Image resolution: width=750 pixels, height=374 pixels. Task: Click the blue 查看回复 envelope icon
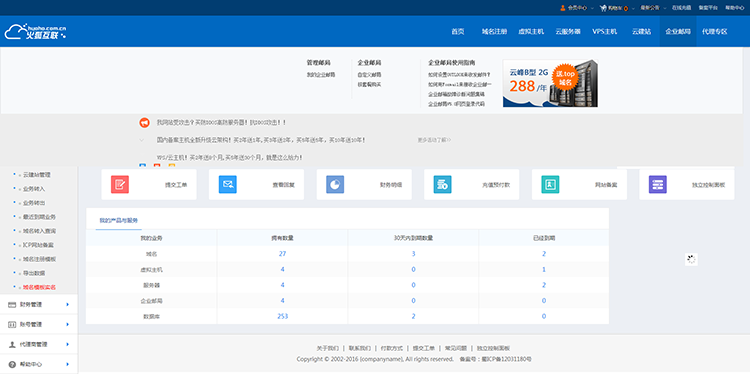tap(228, 184)
